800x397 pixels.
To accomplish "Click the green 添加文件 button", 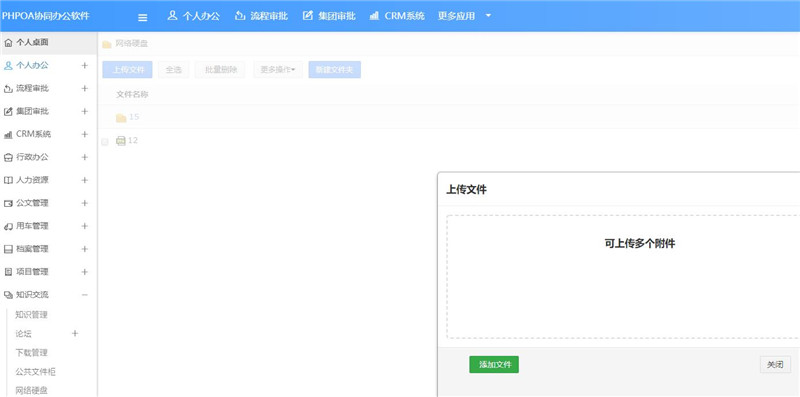I will (494, 364).
